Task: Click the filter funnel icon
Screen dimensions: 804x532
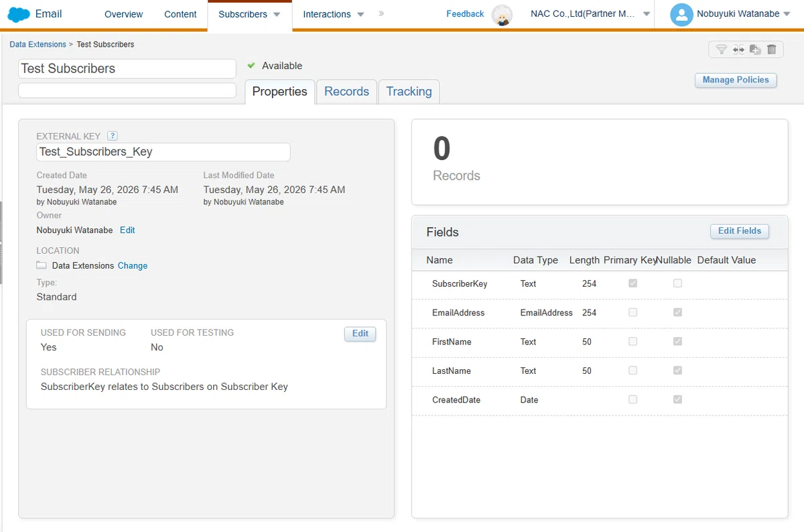Action: 721,50
